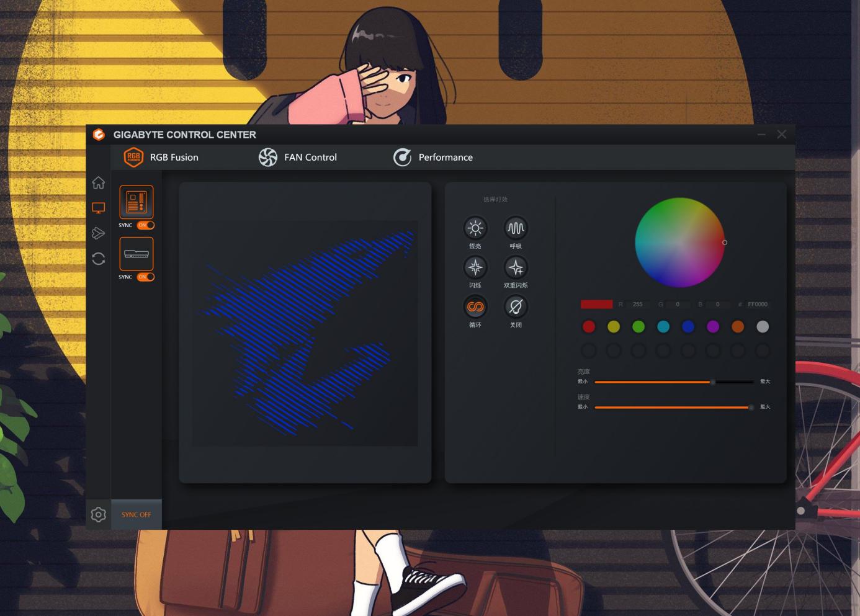Focus the hex color field FF0000
Screen dimensions: 860x616
pos(758,305)
